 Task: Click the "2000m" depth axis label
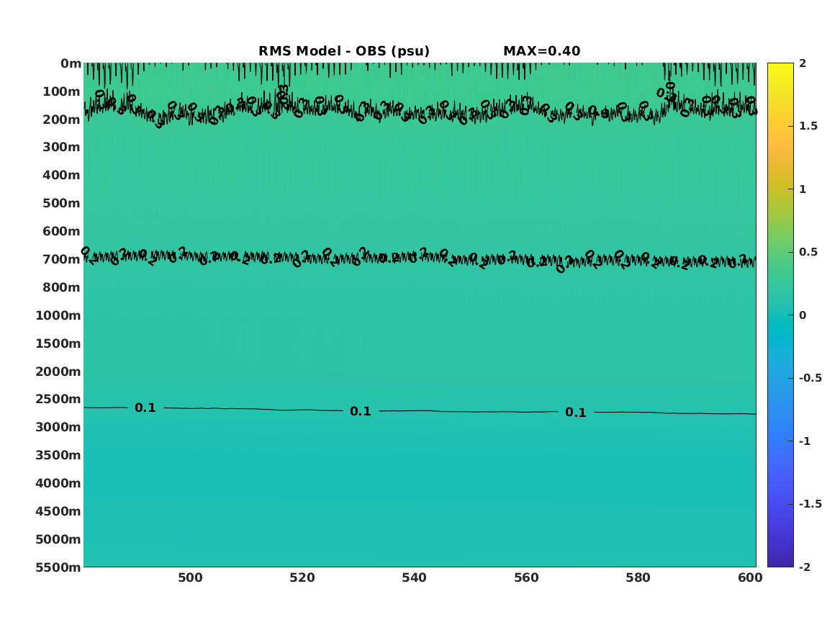58,372
